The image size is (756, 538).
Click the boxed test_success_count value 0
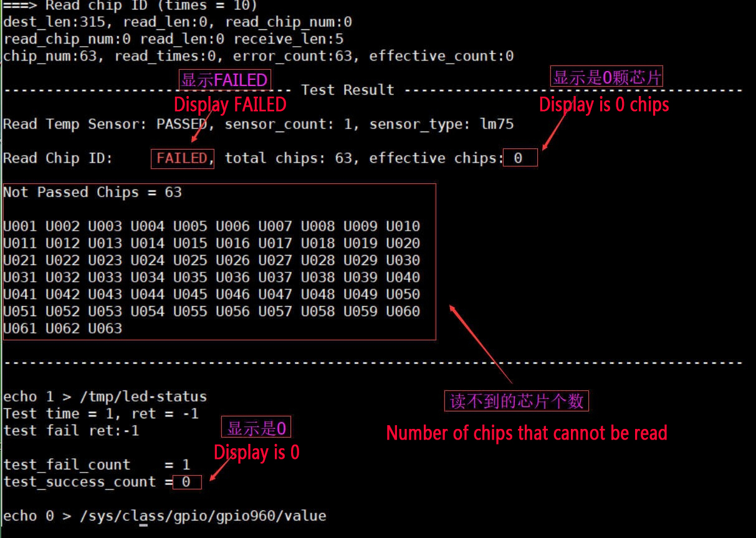pyautogui.click(x=187, y=482)
